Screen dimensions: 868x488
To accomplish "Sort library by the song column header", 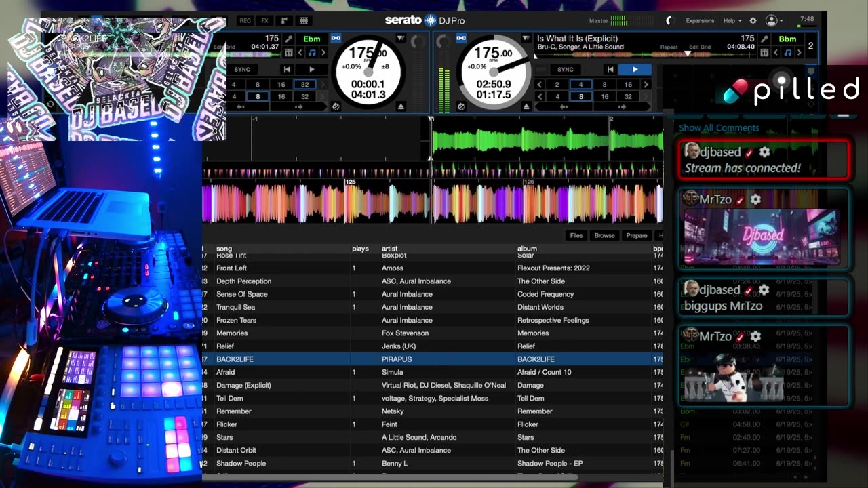I will pyautogui.click(x=224, y=249).
